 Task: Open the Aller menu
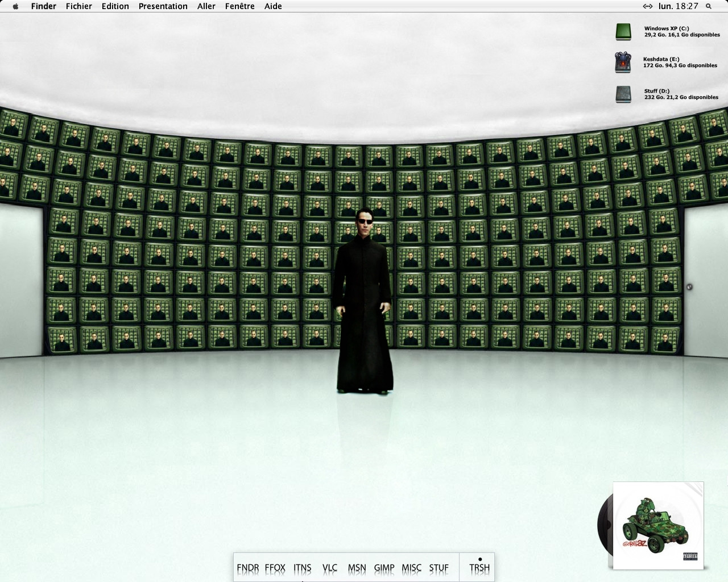206,6
